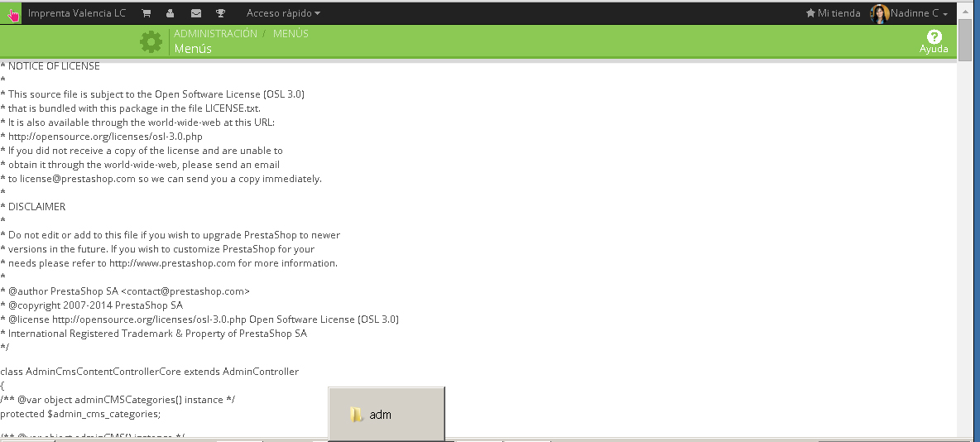The image size is (980, 442).
Task: Click the 'protected $admin_cms_categories;' line
Action: click(80, 414)
